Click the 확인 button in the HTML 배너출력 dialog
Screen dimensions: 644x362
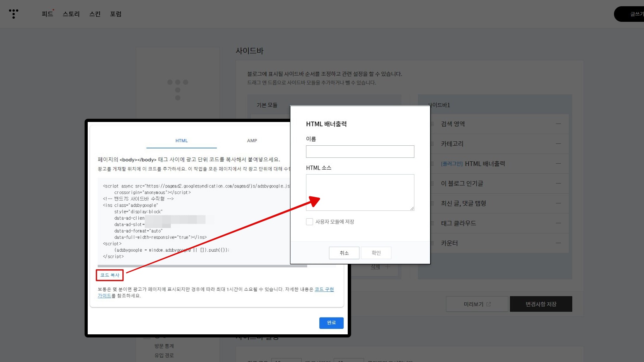click(x=376, y=253)
